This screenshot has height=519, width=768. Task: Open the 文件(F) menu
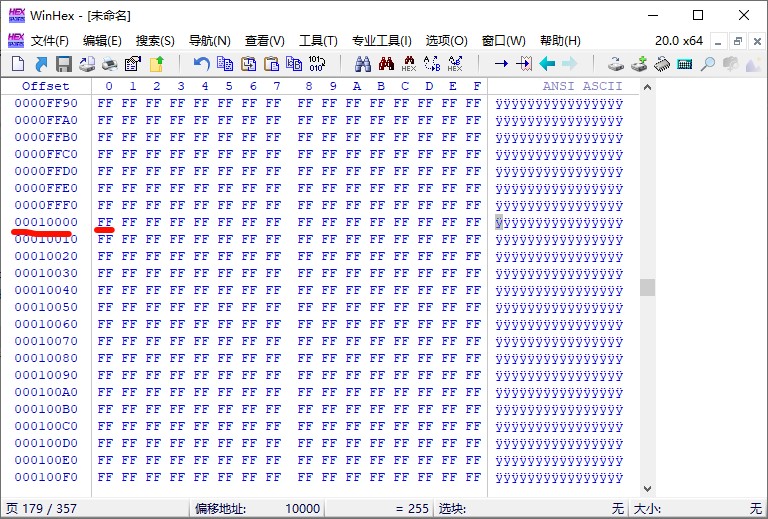coord(49,41)
